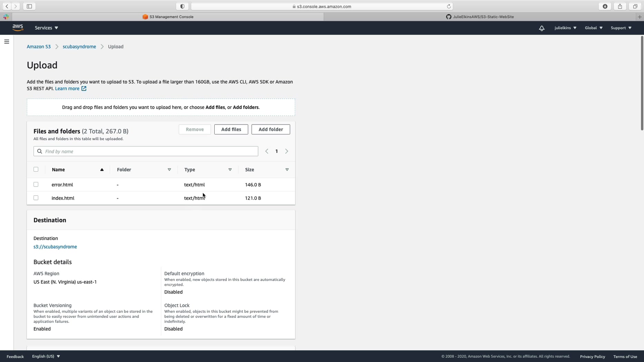Click the external link icon beside Learn more

coord(84,89)
